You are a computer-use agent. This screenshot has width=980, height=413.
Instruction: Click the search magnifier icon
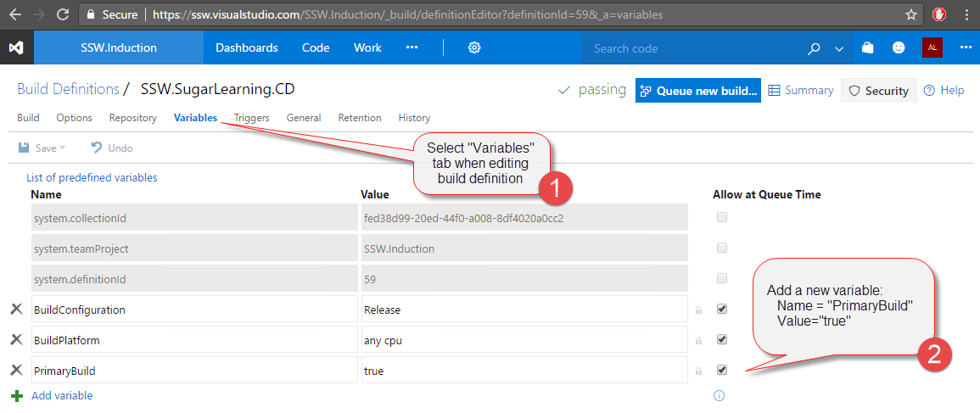point(814,48)
